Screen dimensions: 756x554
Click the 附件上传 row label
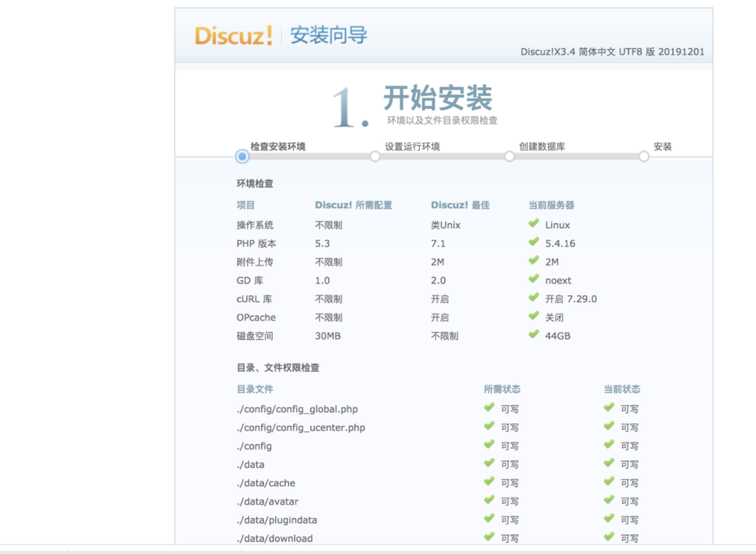click(x=255, y=263)
